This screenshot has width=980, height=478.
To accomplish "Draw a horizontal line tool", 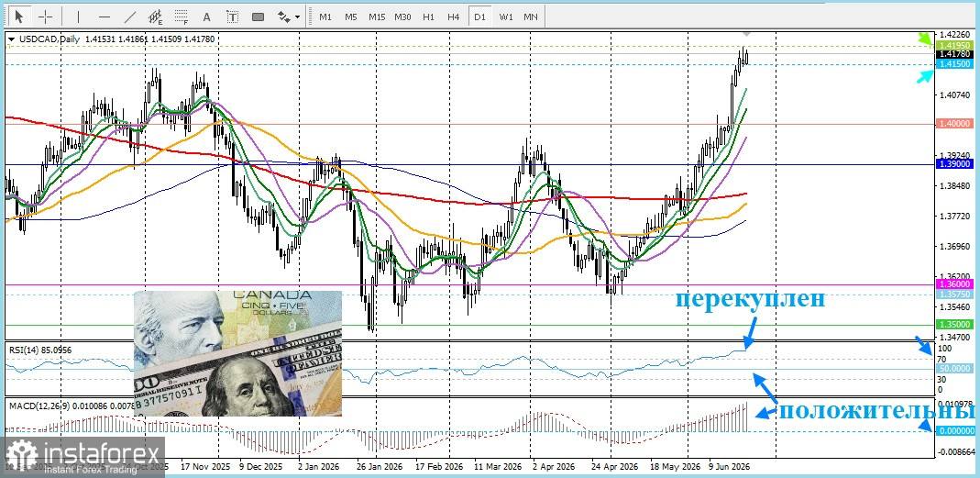I will (105, 17).
